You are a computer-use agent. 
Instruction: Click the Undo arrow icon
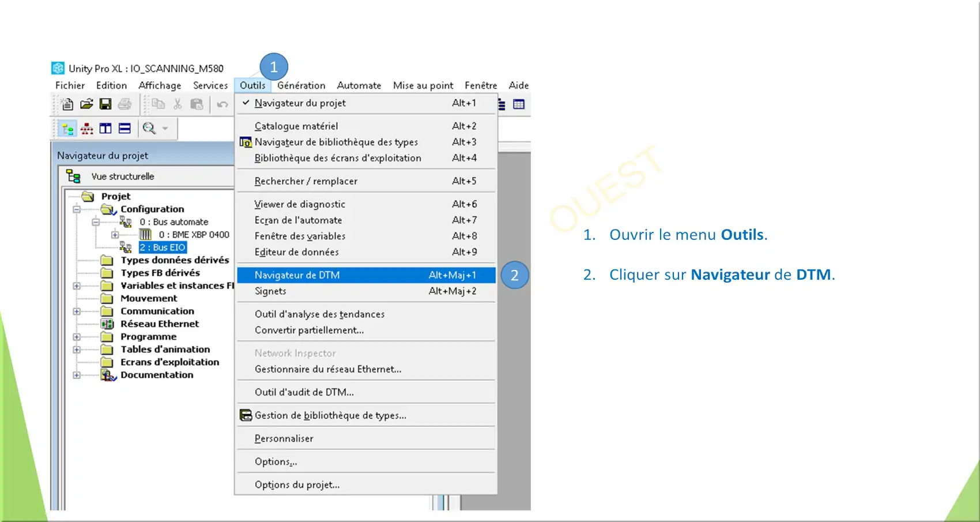[x=222, y=104]
